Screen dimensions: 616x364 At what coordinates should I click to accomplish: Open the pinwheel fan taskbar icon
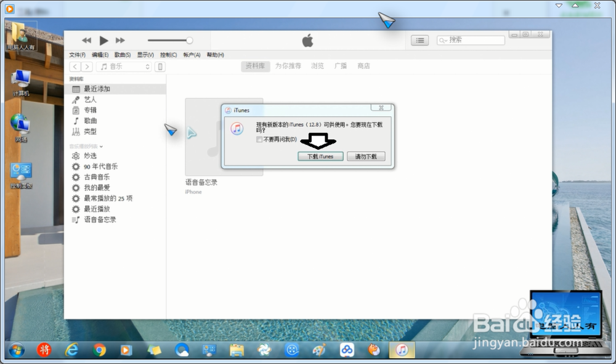[264, 350]
